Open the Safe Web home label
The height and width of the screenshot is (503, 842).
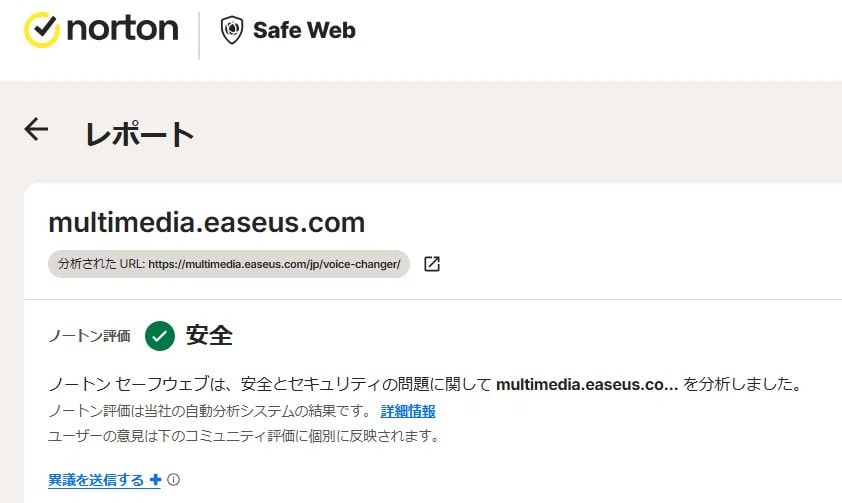pyautogui.click(x=304, y=30)
